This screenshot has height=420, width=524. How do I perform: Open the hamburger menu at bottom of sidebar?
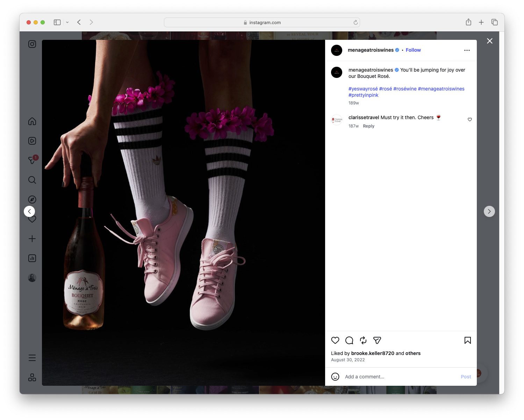32,357
